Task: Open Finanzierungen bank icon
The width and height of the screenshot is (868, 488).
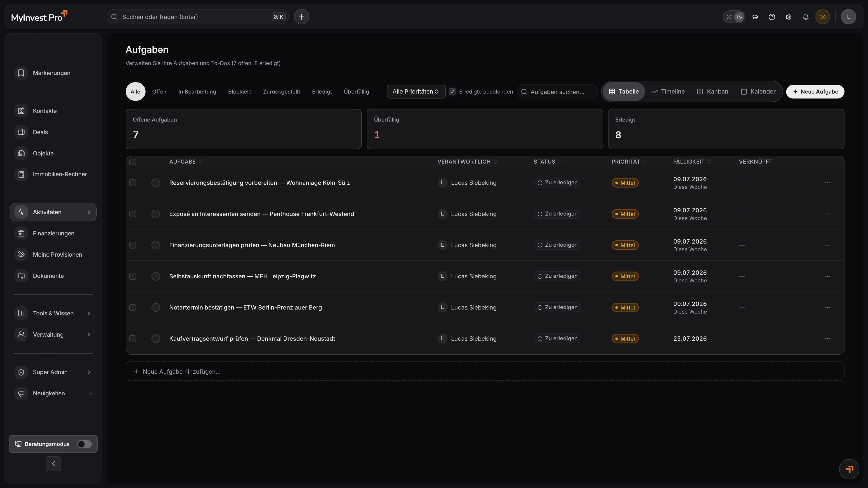Action: click(x=21, y=233)
